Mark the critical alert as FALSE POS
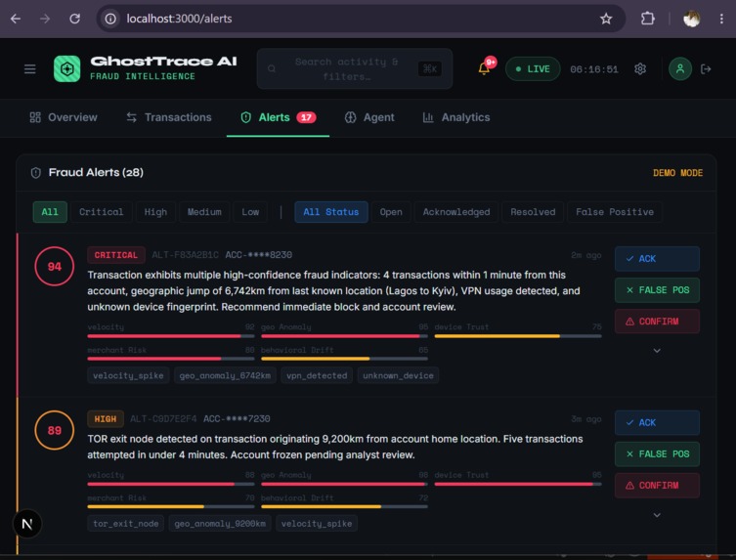736x560 pixels. tap(657, 290)
